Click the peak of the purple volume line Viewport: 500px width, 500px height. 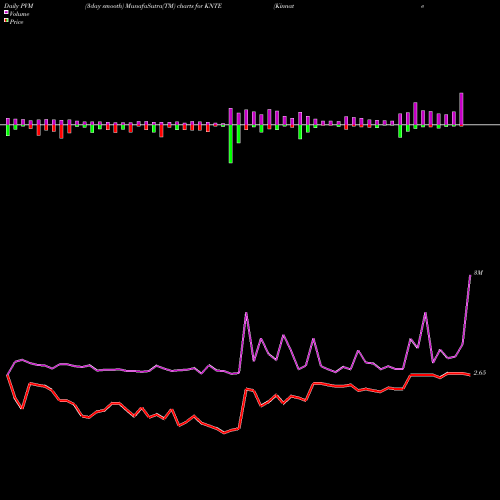[x=470, y=275]
